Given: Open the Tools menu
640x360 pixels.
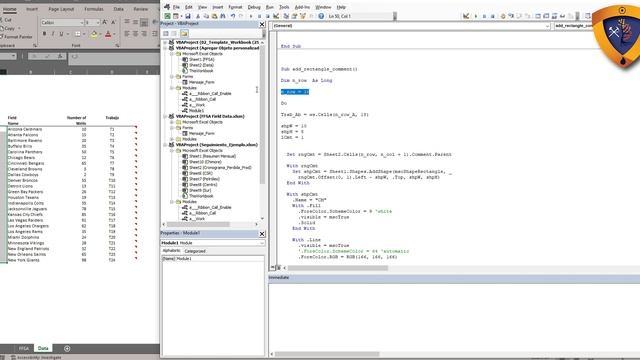Looking at the screenshot, I should 284,7.
